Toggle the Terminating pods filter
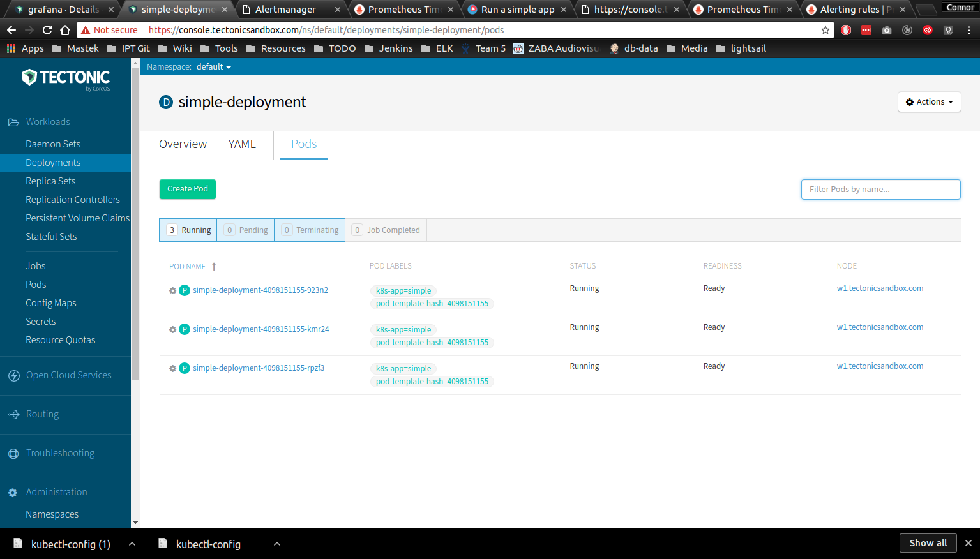980x559 pixels. (310, 230)
